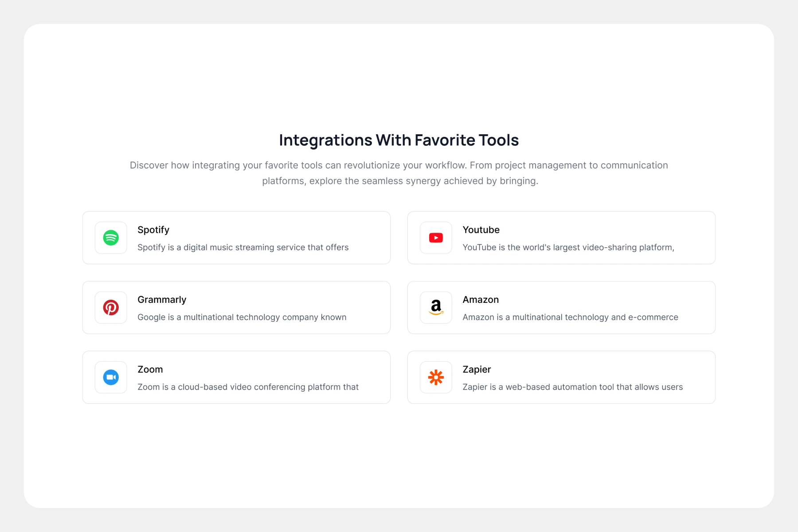Click the Amazon 'a' logo icon
The height and width of the screenshot is (532, 798).
(x=436, y=307)
